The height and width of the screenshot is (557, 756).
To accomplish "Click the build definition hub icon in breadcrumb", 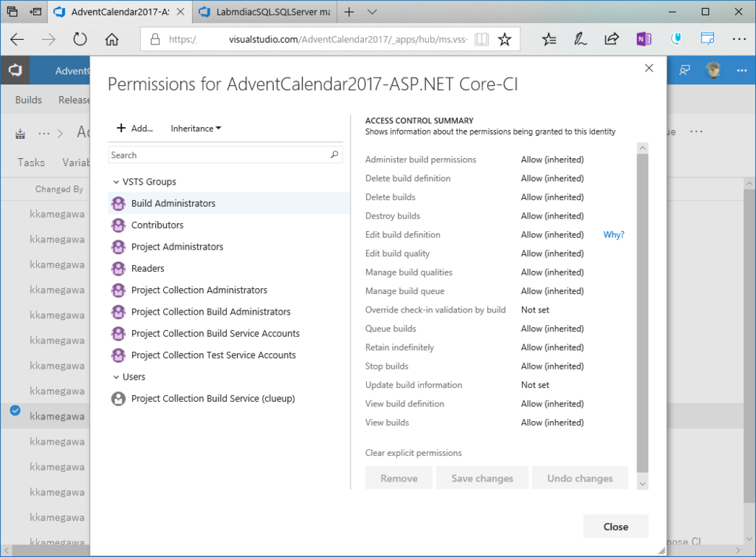I will [x=20, y=134].
